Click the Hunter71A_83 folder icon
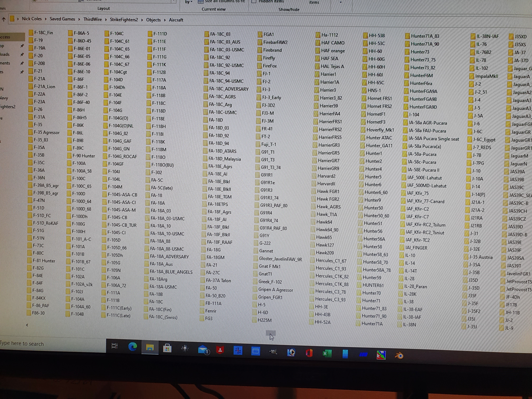 coord(407,36)
